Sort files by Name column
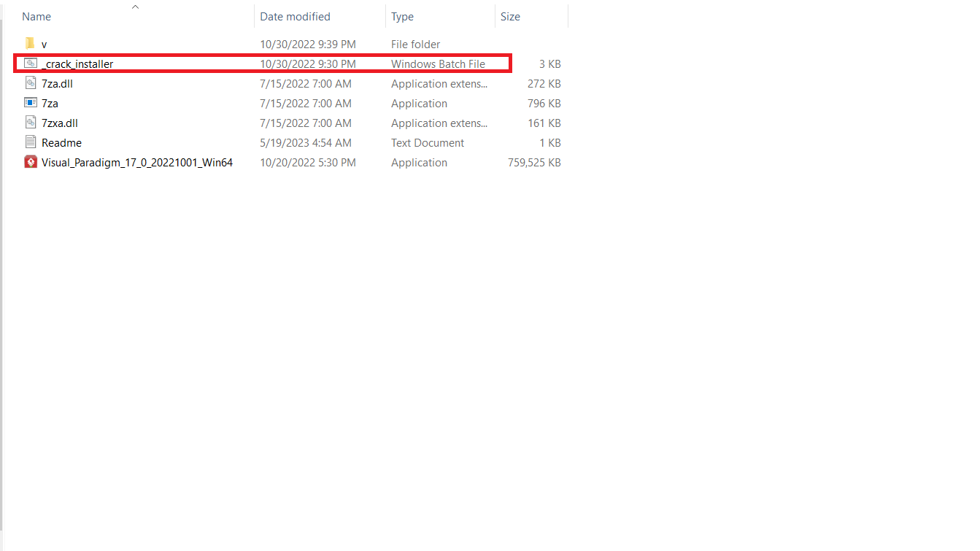 pos(36,16)
